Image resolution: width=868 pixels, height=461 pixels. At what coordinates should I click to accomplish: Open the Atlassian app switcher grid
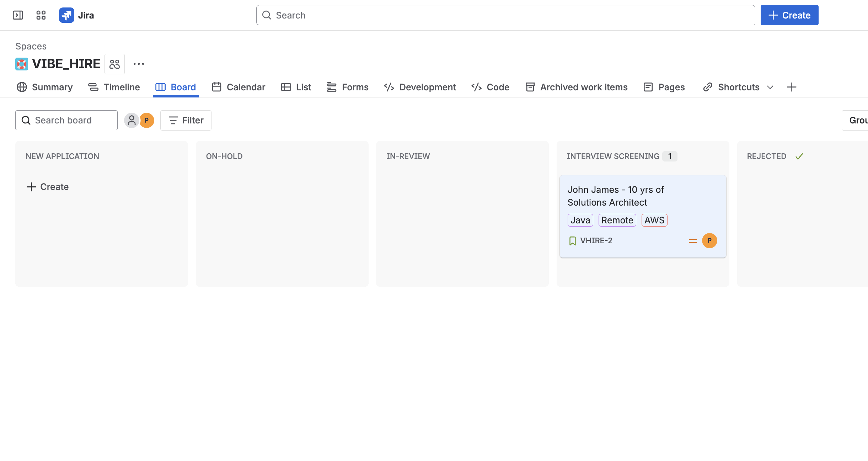click(41, 15)
